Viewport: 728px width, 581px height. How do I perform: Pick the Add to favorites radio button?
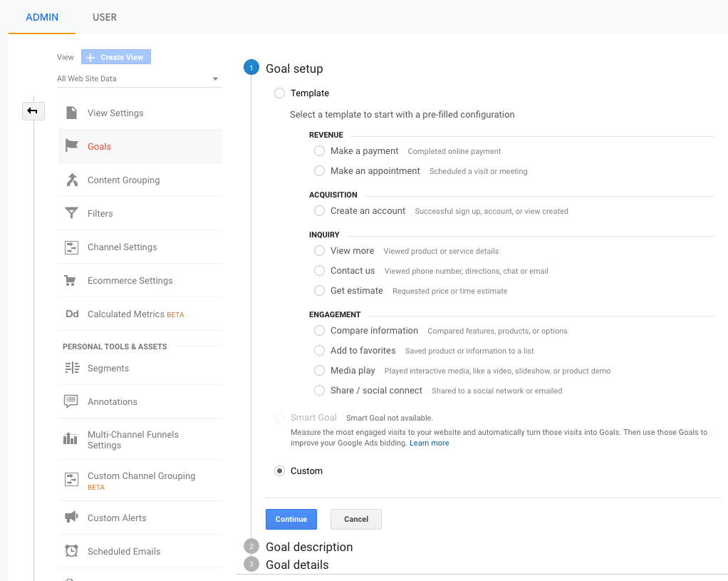(x=319, y=351)
